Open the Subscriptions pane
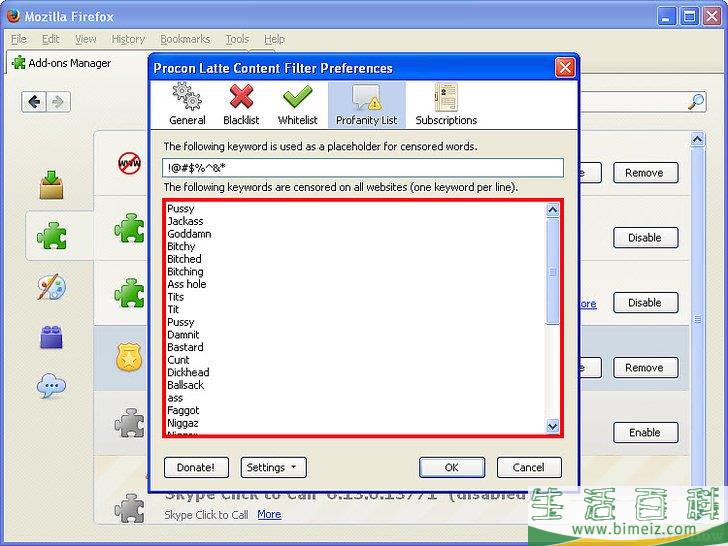The image size is (728, 546). pyautogui.click(x=446, y=105)
